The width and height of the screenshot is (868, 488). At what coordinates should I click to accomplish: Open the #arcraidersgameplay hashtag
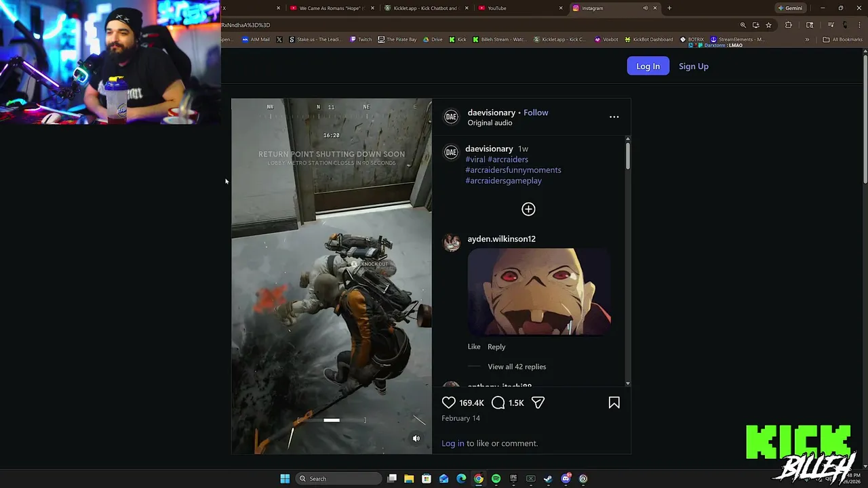(503, 181)
